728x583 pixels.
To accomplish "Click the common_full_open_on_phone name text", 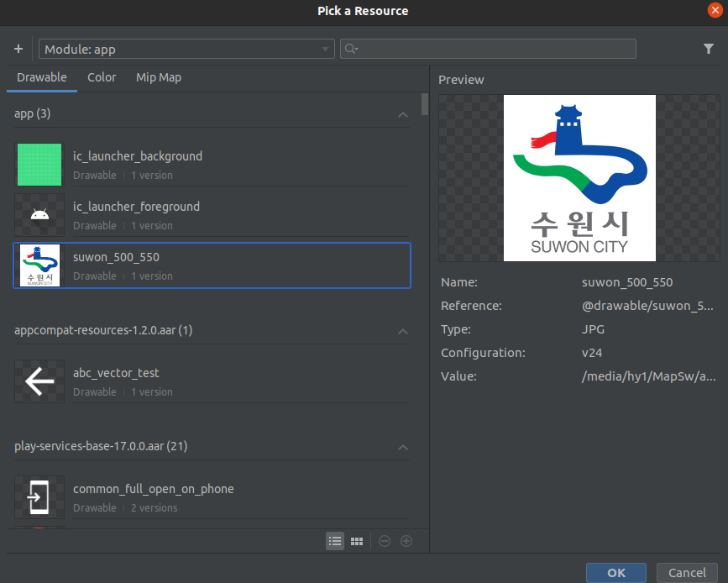I will 153,489.
